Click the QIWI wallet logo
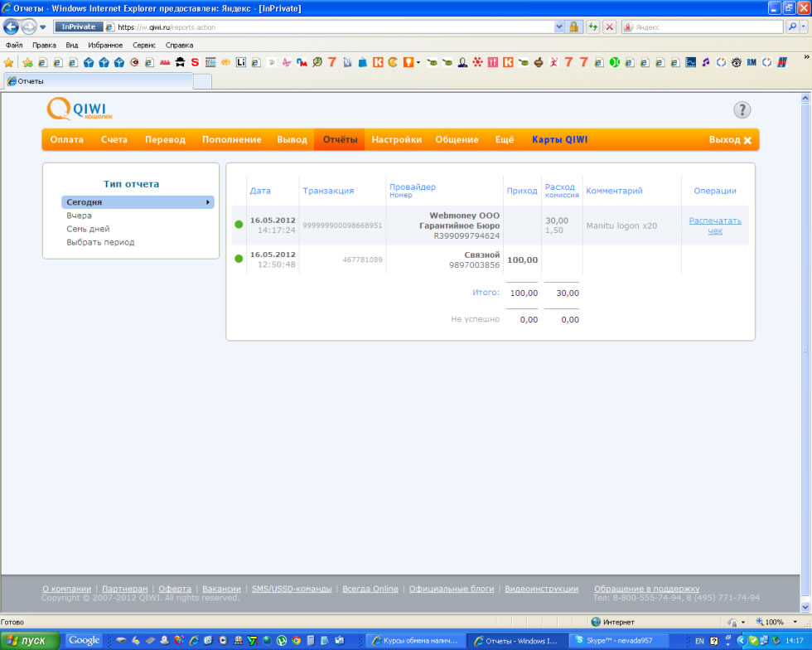Viewport: 812px width, 650px height. click(80, 109)
